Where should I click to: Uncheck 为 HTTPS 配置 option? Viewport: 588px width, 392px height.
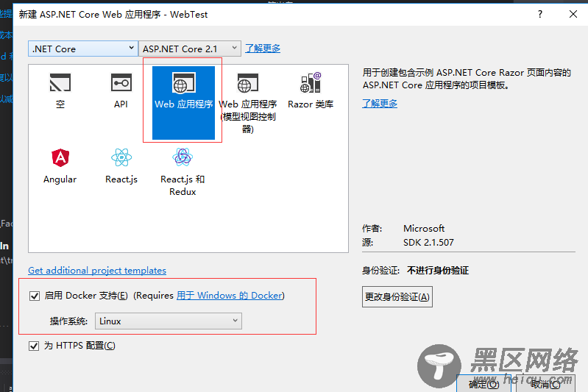click(34, 346)
